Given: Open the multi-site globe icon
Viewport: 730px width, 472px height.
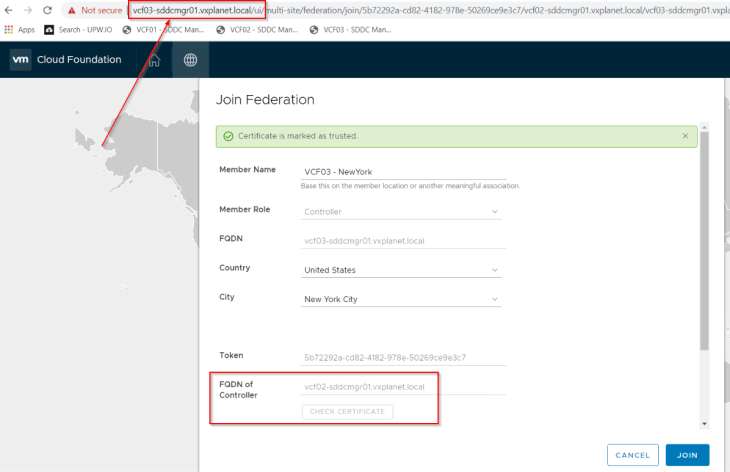Looking at the screenshot, I should pyautogui.click(x=190, y=60).
